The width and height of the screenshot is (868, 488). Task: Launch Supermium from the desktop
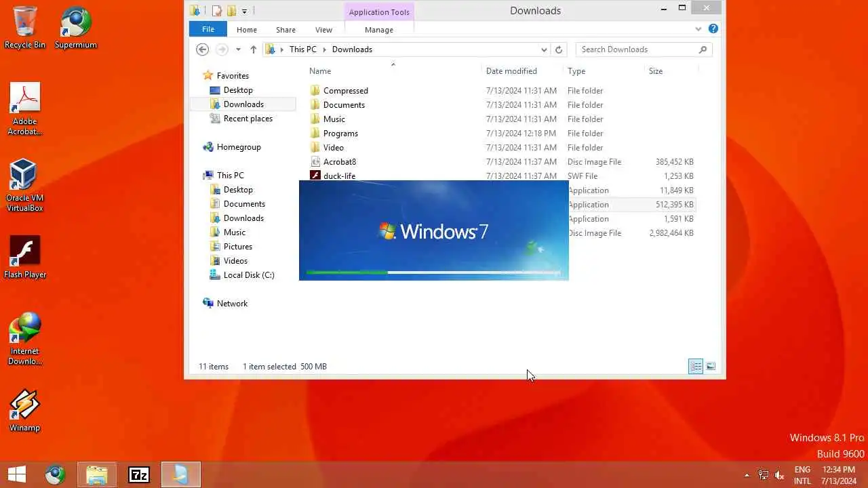point(75,27)
